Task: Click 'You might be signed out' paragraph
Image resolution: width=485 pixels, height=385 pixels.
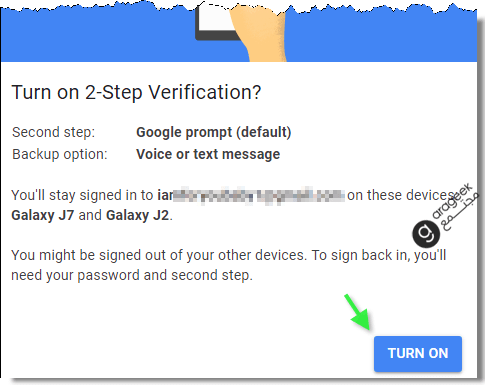Action: click(x=229, y=265)
